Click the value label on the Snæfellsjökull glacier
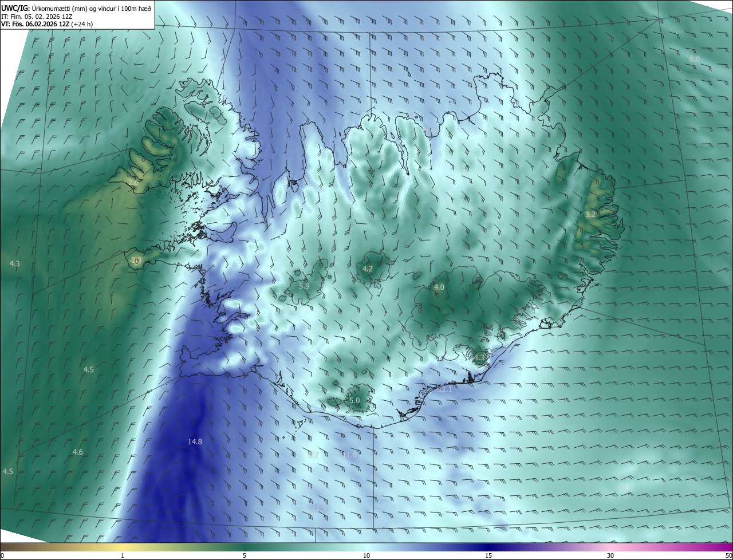This screenshot has height=560, width=733. [136, 260]
